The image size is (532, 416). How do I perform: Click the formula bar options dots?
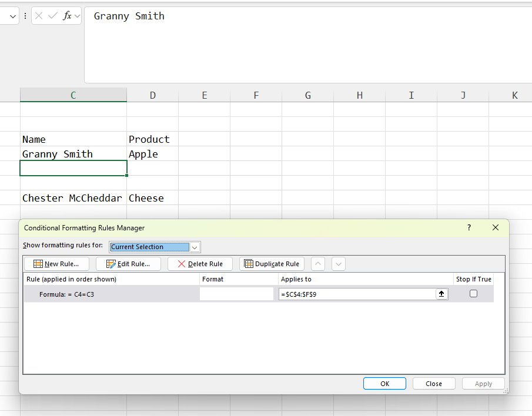(x=25, y=16)
